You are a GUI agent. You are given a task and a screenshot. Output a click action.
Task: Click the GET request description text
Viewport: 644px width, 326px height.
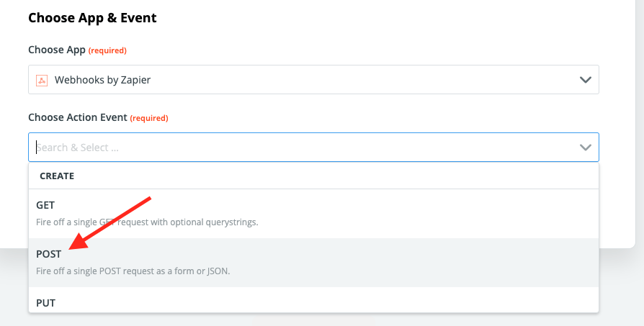tap(147, 222)
